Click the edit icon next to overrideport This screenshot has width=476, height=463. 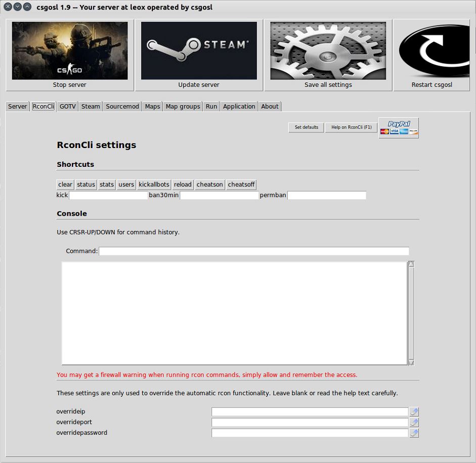point(414,423)
